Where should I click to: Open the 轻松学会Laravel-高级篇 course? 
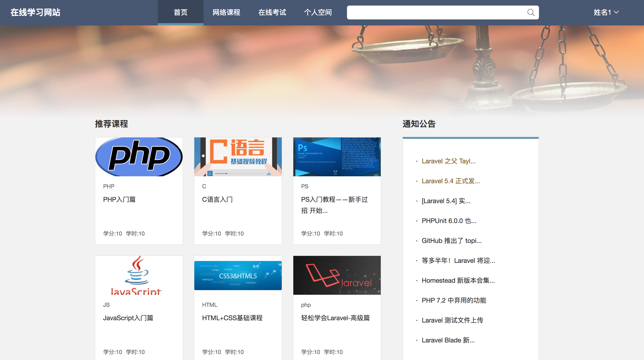click(335, 318)
